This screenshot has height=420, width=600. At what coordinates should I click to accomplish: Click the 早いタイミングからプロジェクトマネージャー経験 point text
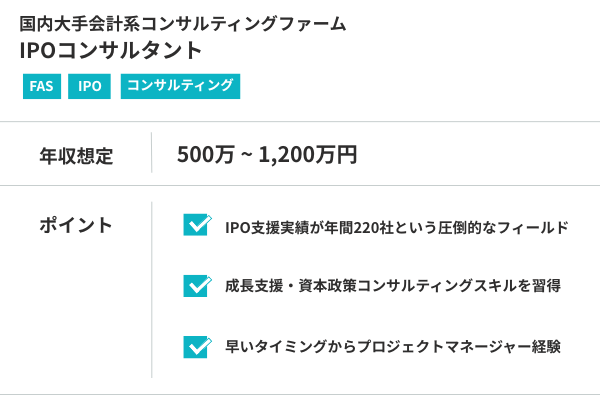pos(392,347)
